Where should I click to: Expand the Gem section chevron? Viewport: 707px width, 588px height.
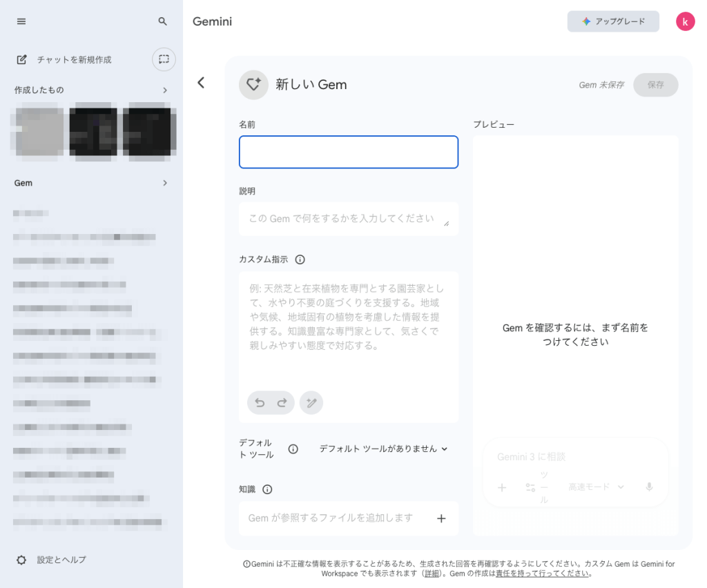pyautogui.click(x=165, y=184)
